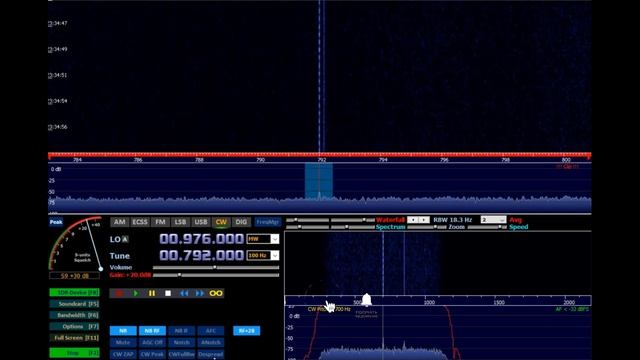The width and height of the screenshot is (640, 360).
Task: Toggle the CWFullBw button
Action: pyautogui.click(x=182, y=354)
